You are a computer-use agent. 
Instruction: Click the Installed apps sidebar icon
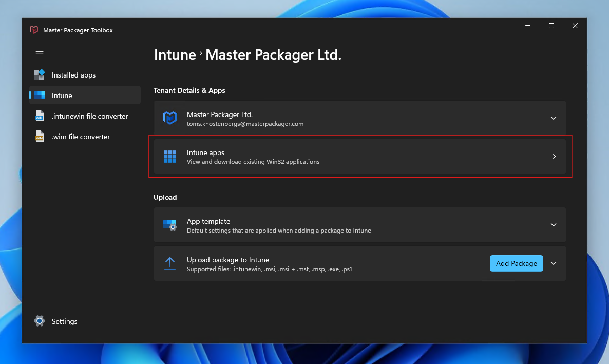click(39, 75)
